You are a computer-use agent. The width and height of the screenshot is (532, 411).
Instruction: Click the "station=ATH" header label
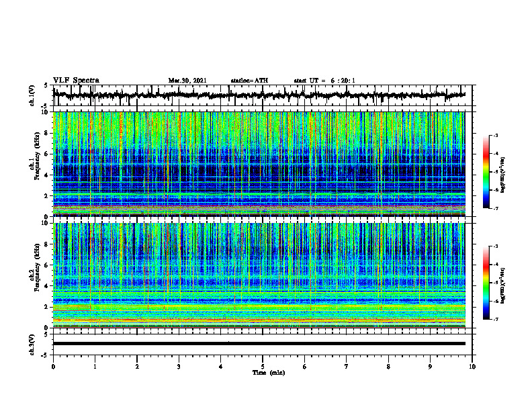coord(249,81)
